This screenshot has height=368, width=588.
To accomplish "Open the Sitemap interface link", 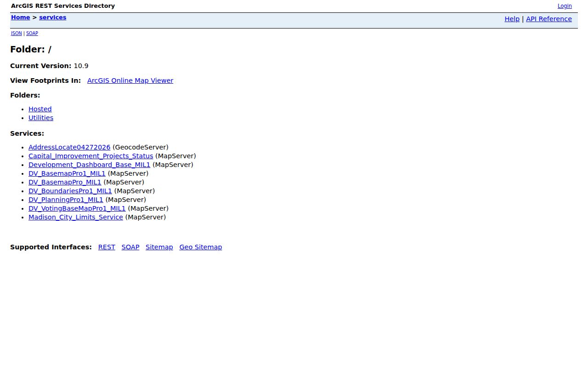I will [159, 247].
